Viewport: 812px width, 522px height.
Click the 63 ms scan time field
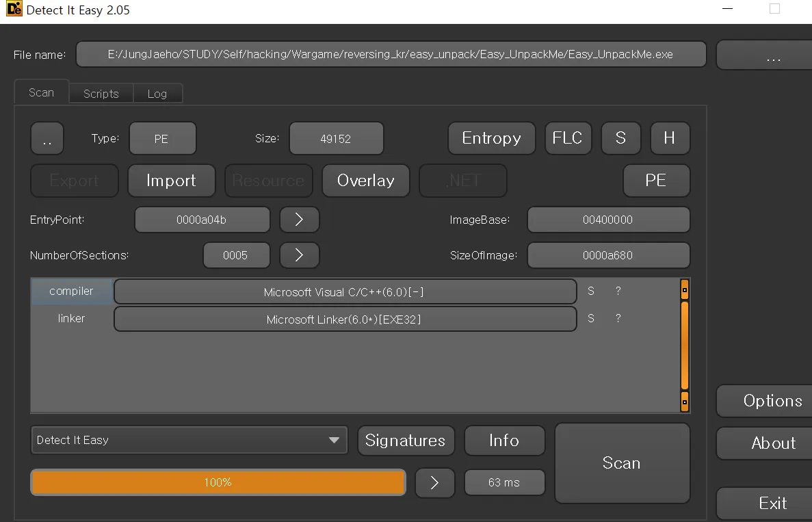coord(504,482)
